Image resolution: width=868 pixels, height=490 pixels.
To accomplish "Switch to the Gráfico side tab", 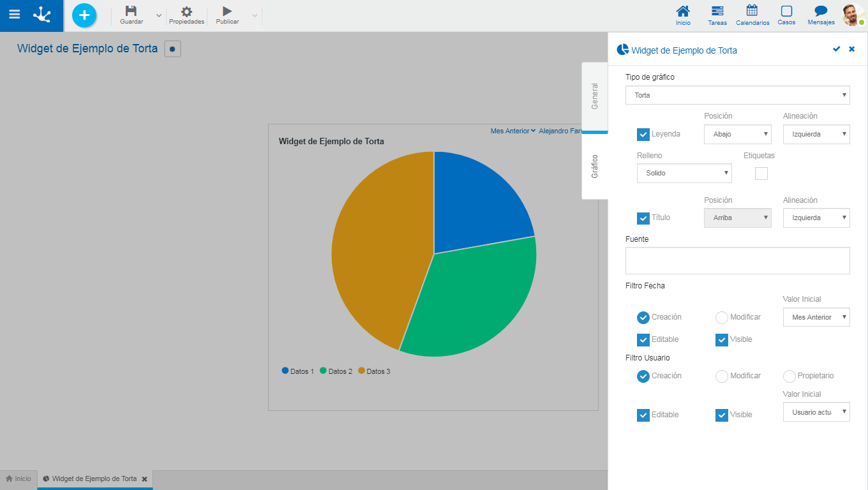I will click(595, 166).
